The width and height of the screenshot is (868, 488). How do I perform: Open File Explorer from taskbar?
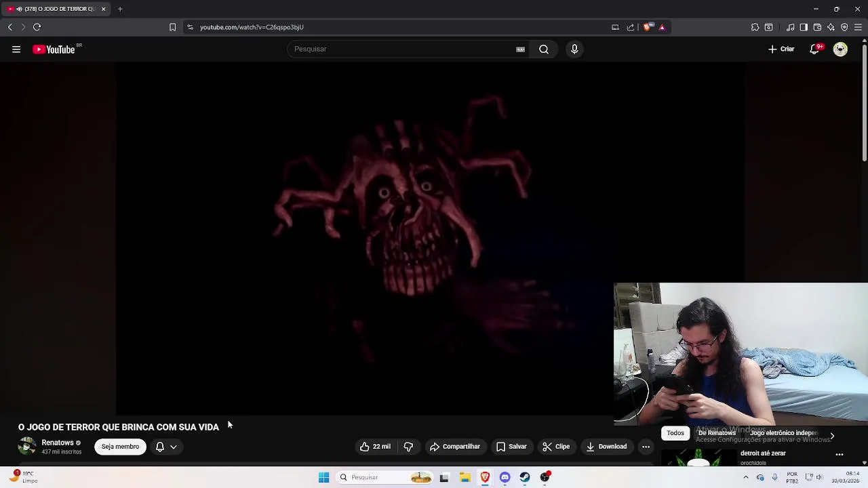(465, 477)
